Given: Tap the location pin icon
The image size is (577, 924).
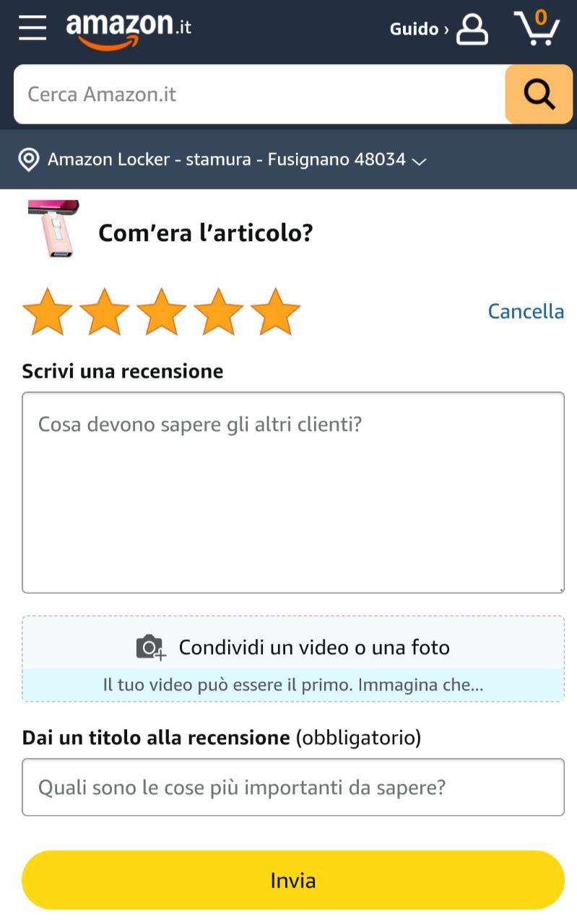Looking at the screenshot, I should 29,160.
